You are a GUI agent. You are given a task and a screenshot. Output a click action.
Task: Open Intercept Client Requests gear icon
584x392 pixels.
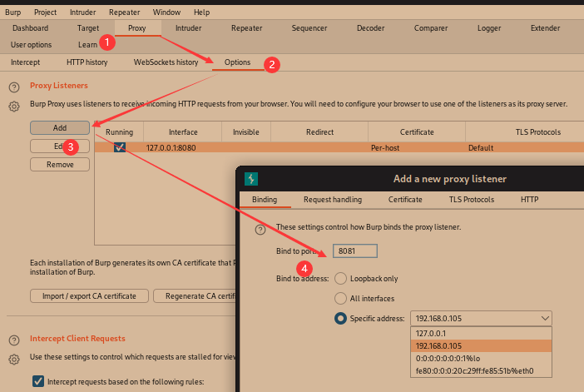point(14,360)
